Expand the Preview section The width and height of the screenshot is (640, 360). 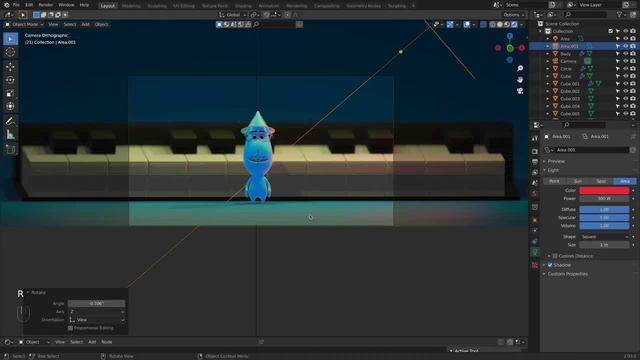(x=556, y=161)
